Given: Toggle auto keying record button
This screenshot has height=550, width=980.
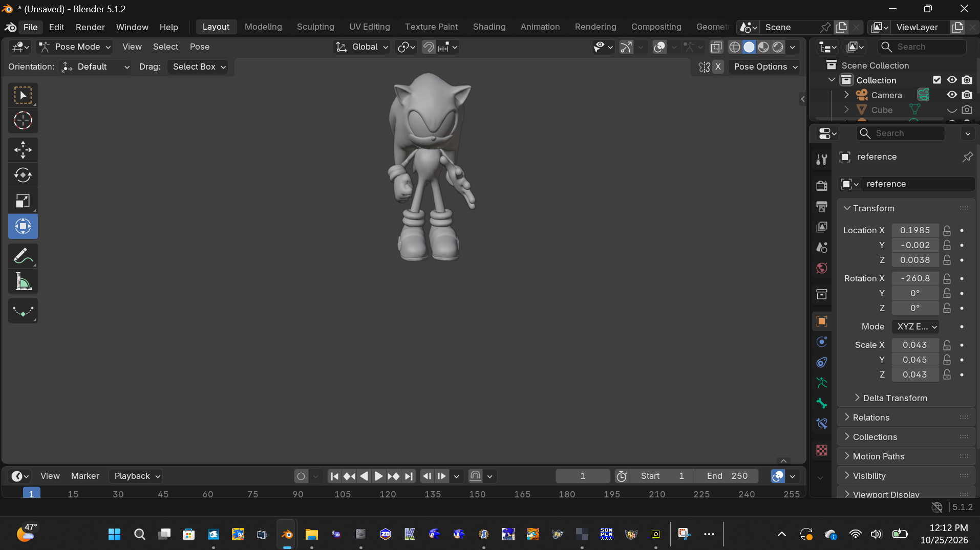Looking at the screenshot, I should (301, 476).
